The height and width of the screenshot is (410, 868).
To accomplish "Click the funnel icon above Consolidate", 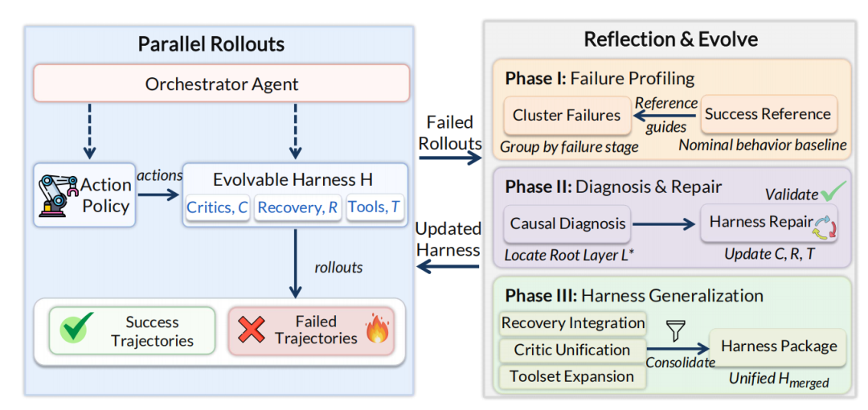I will point(675,331).
